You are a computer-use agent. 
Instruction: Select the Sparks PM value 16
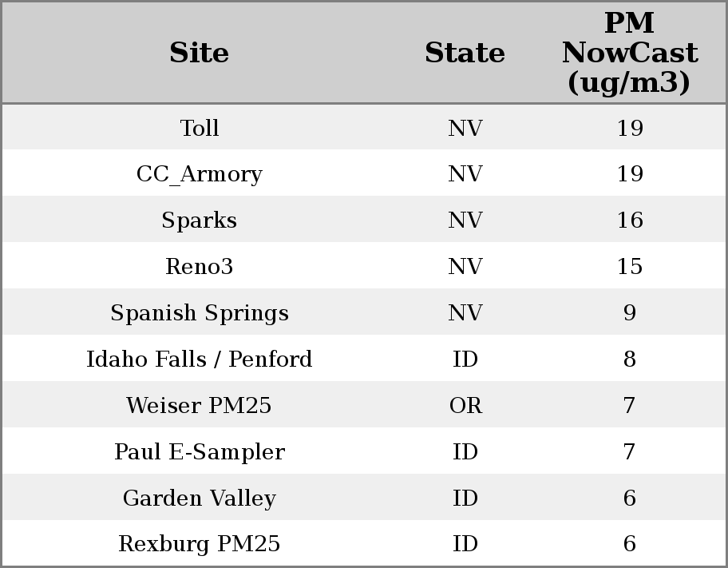coord(629,220)
